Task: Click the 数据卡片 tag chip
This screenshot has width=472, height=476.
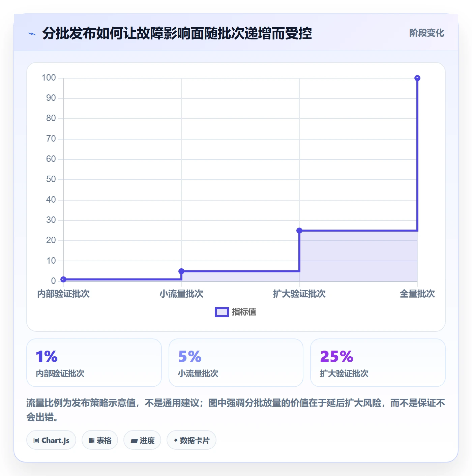Action: point(191,440)
